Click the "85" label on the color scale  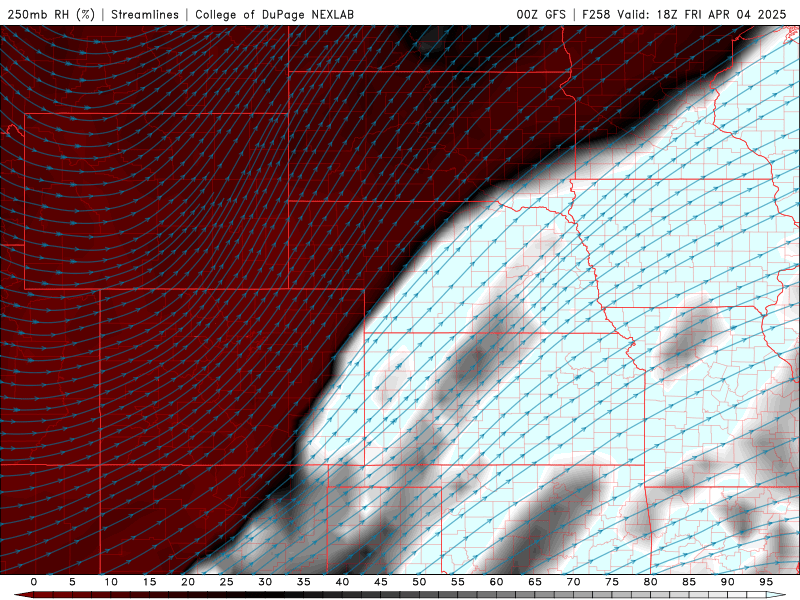[689, 582]
